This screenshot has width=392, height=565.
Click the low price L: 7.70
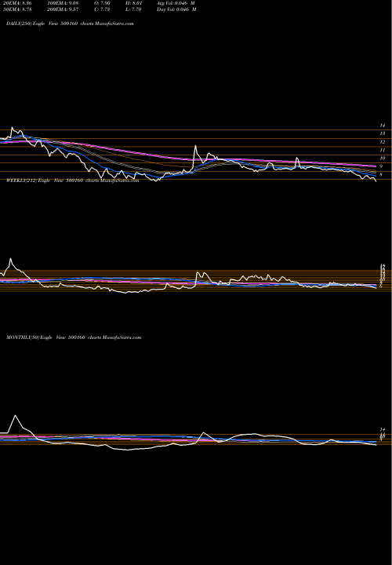[x=135, y=9]
